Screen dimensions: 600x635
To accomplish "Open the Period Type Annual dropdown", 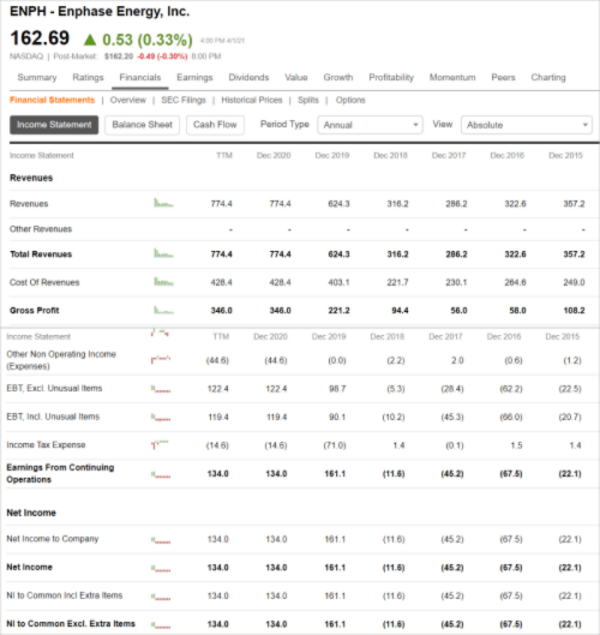I will pyautogui.click(x=370, y=125).
